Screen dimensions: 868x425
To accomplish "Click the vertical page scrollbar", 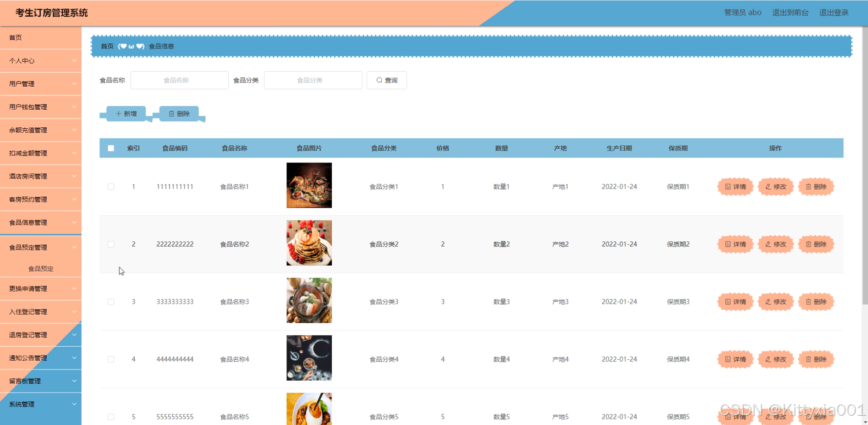I will [x=865, y=166].
